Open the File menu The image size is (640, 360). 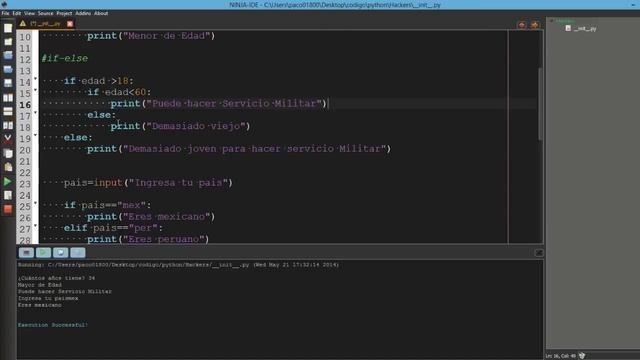click(x=5, y=13)
